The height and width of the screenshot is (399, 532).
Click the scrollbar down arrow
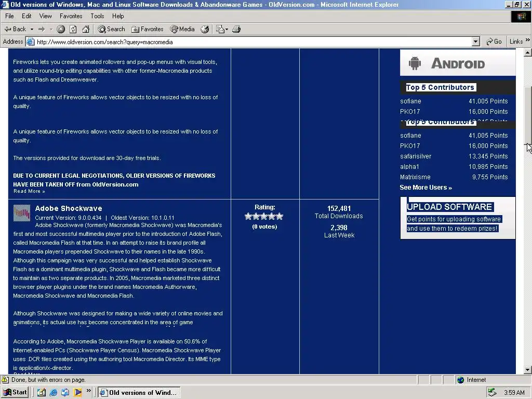coord(528,370)
